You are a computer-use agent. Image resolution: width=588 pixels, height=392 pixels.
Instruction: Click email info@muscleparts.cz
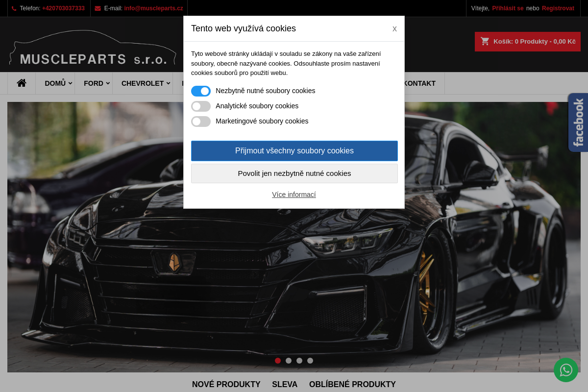(154, 8)
